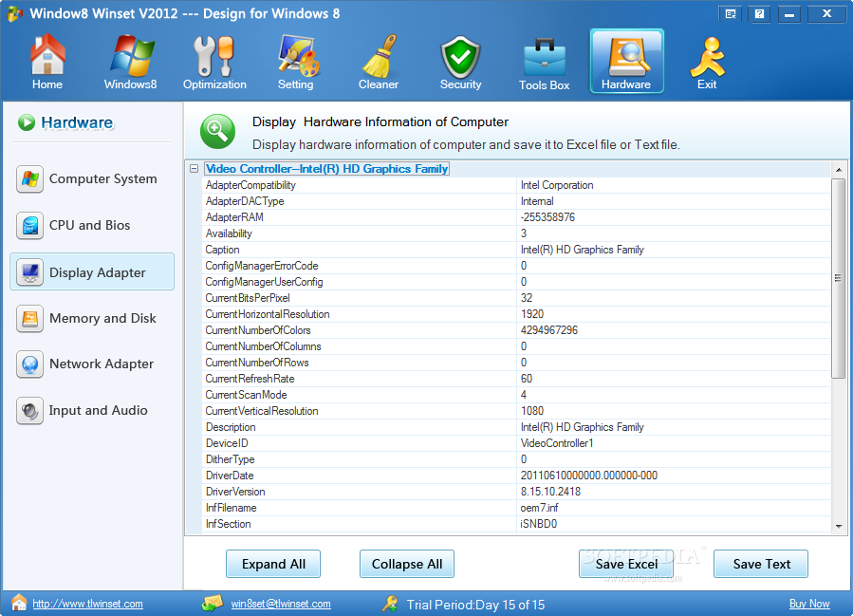Click the envelope icon in status bar

pyautogui.click(x=213, y=603)
